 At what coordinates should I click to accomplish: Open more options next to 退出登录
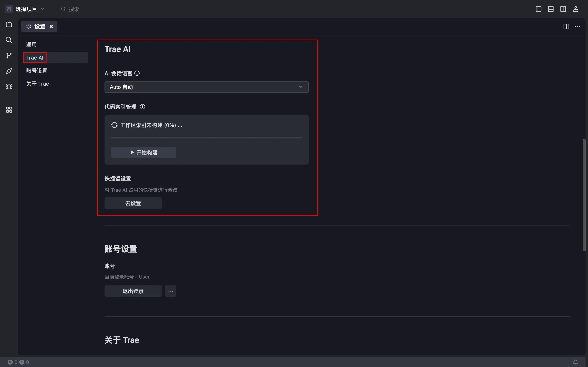170,291
